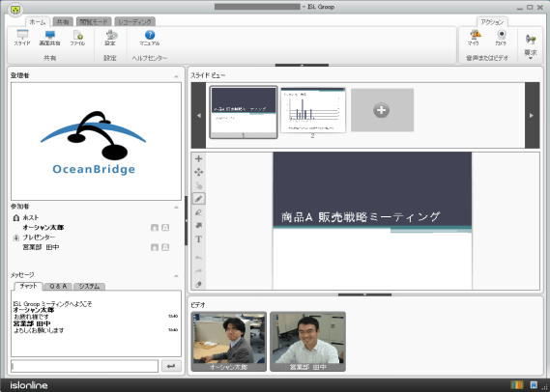This screenshot has width=550, height=392.
Task: Select the arrow stamp tool
Action: pyautogui.click(x=198, y=226)
